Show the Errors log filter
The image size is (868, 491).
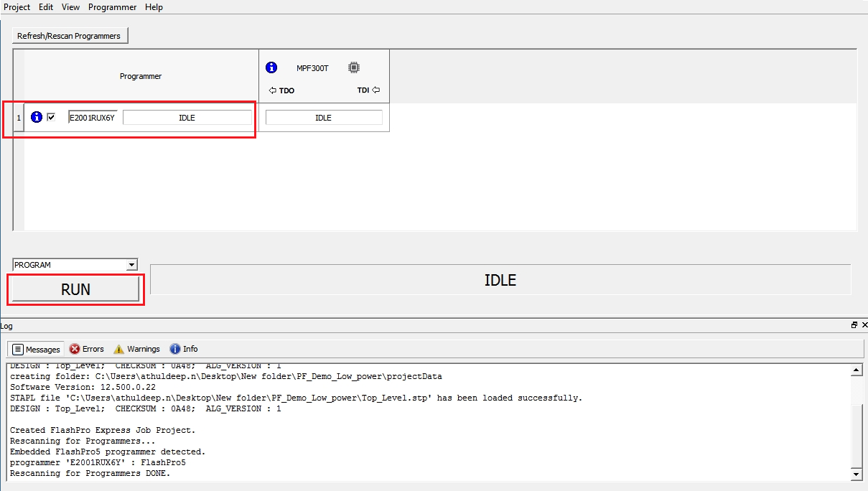86,349
